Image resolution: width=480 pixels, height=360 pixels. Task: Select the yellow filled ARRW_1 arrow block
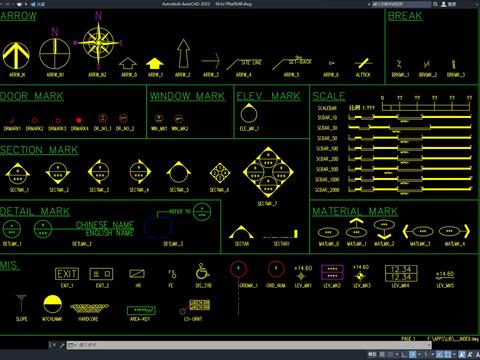pyautogui.click(x=155, y=63)
